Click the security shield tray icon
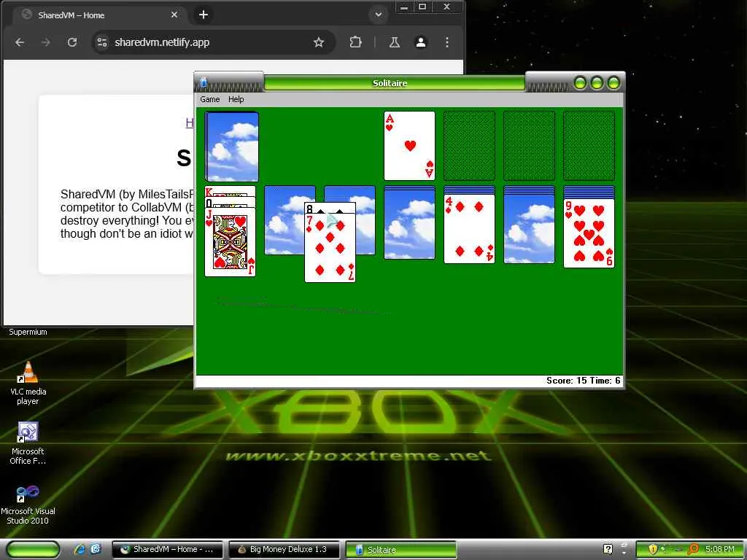The height and width of the screenshot is (560, 747). (x=653, y=549)
